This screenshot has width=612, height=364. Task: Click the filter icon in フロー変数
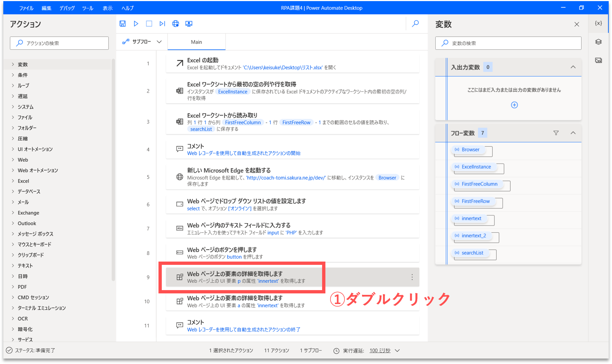556,133
